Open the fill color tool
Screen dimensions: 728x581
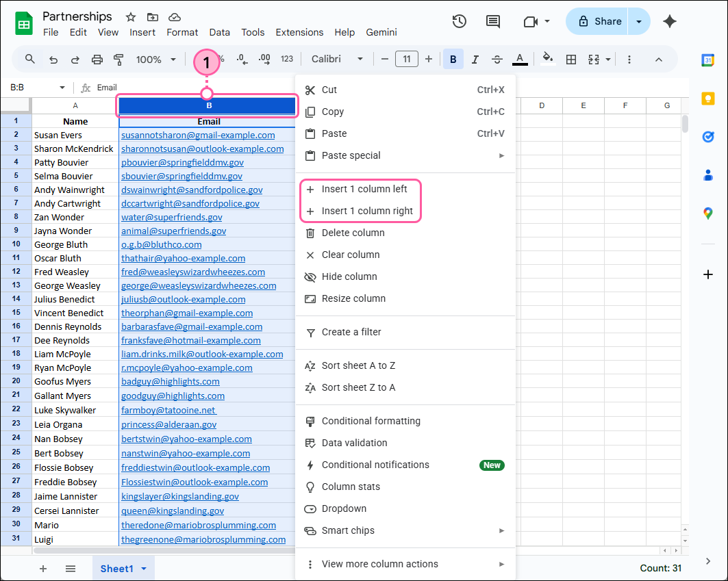(x=547, y=59)
